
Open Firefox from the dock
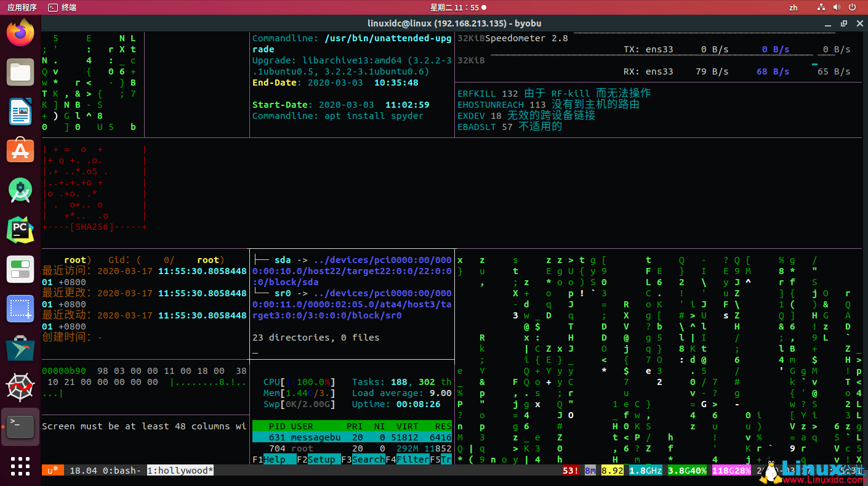(x=20, y=33)
